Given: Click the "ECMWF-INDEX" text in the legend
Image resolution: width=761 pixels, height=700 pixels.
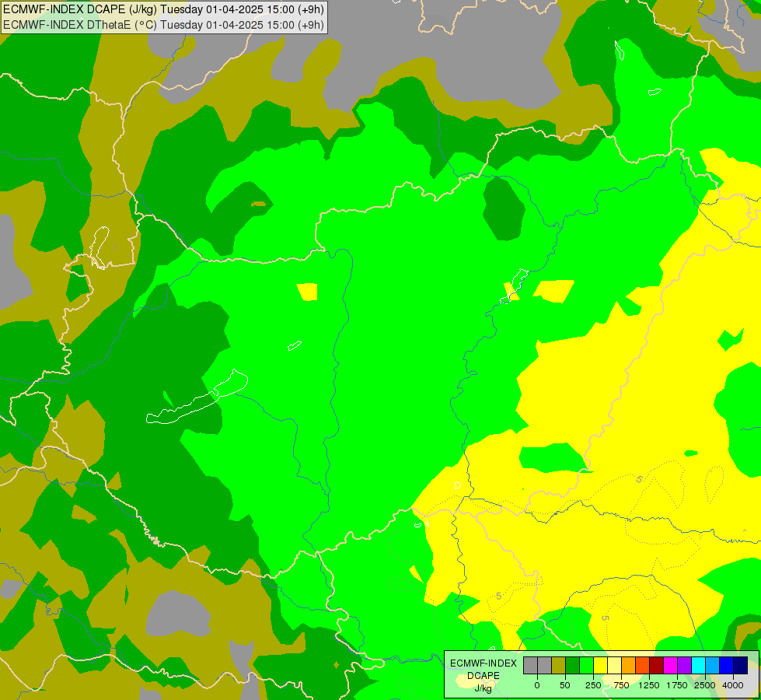Looking at the screenshot, I should coord(483,663).
